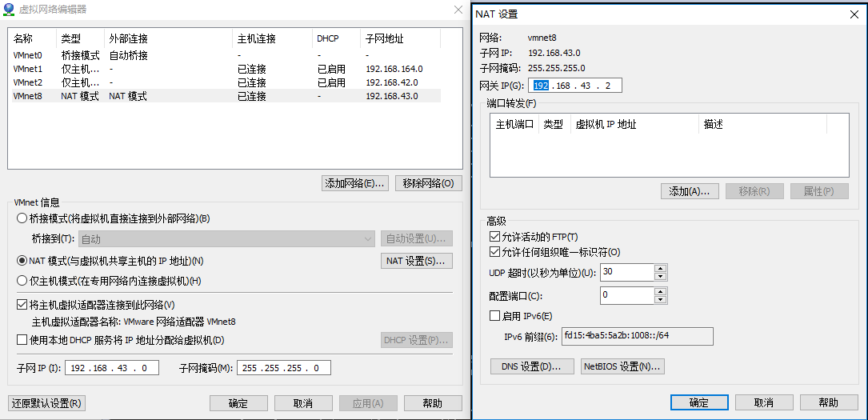868x420 pixels.
Task: Click the 虚拟机 IP 地址 column header
Action: pyautogui.click(x=634, y=125)
